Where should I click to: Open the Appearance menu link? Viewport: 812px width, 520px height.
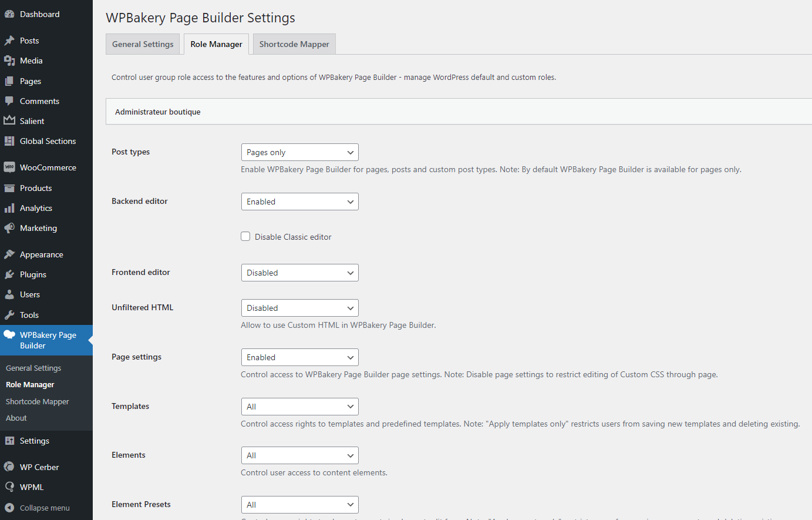click(41, 254)
